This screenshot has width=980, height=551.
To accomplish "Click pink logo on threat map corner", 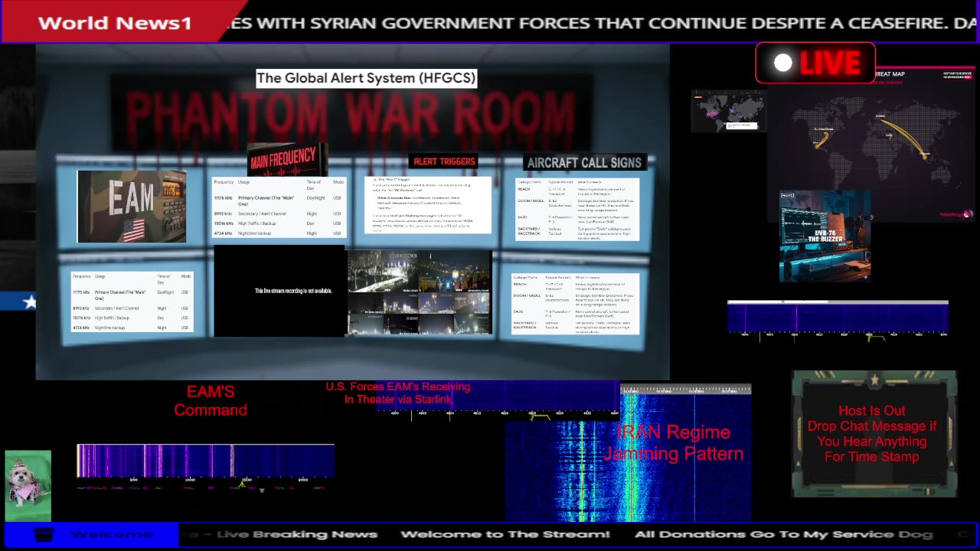I will [x=956, y=215].
